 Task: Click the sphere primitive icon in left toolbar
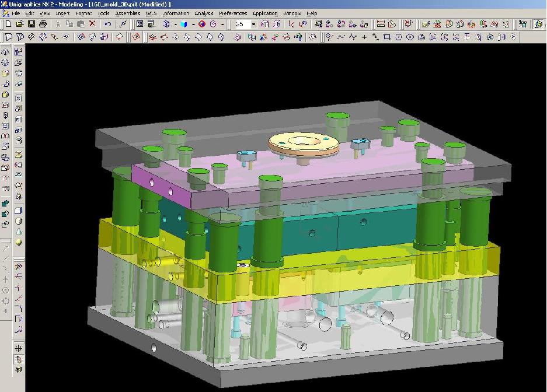tap(19, 242)
